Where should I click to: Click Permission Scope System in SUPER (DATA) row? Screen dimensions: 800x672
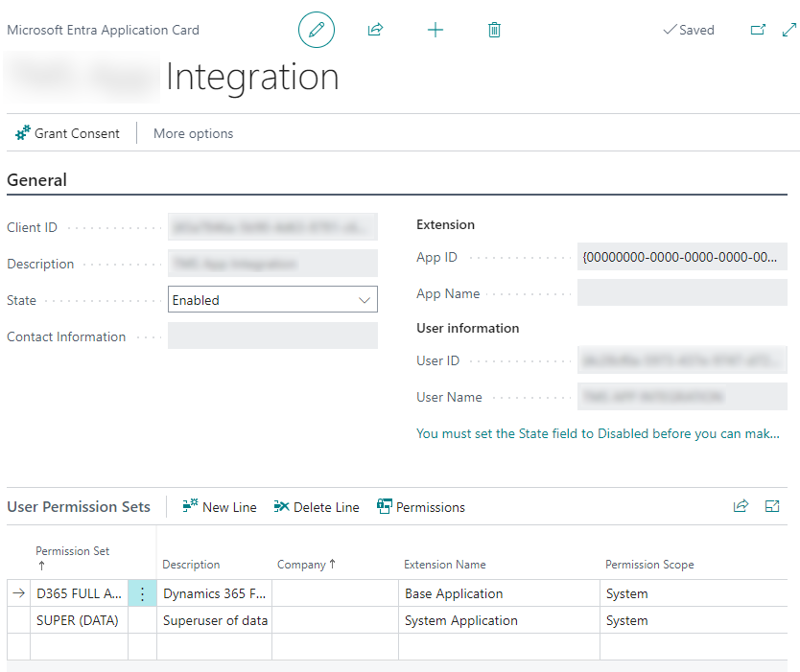(x=694, y=620)
